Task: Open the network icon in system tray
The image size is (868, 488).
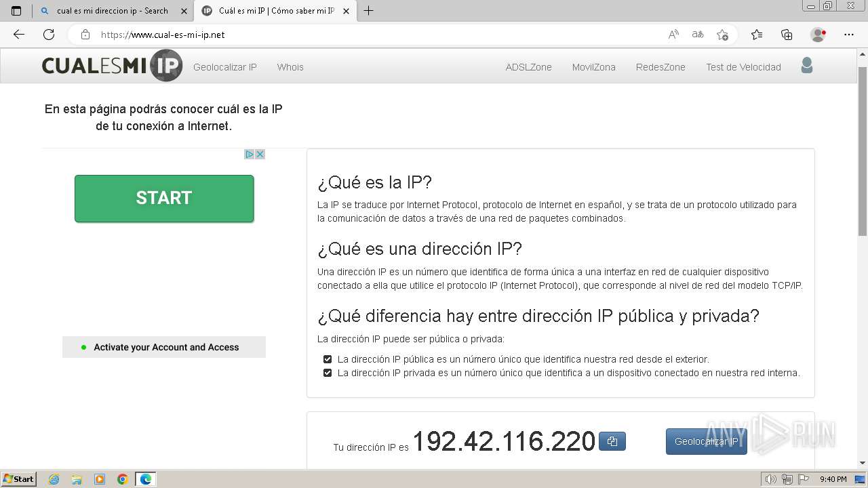Action: [787, 479]
